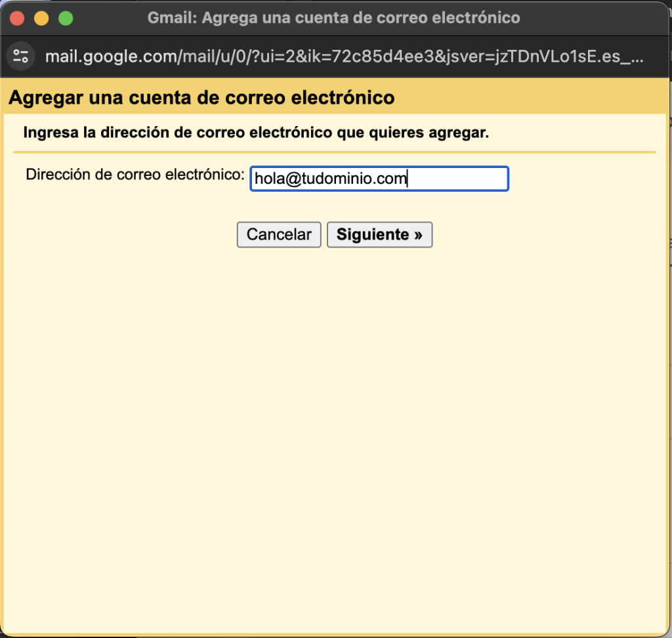Click the 'Dirección de correo electrónico:' label
This screenshot has height=638, width=672.
(135, 175)
